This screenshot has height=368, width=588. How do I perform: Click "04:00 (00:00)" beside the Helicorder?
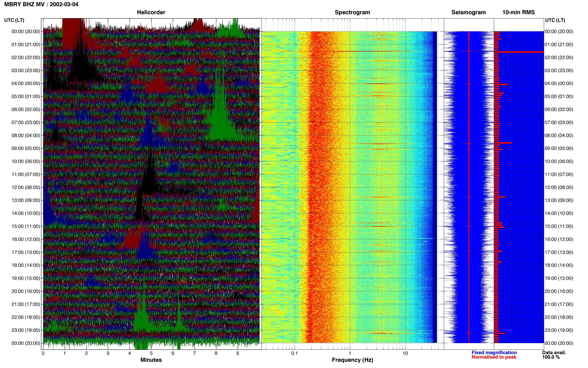coord(26,83)
